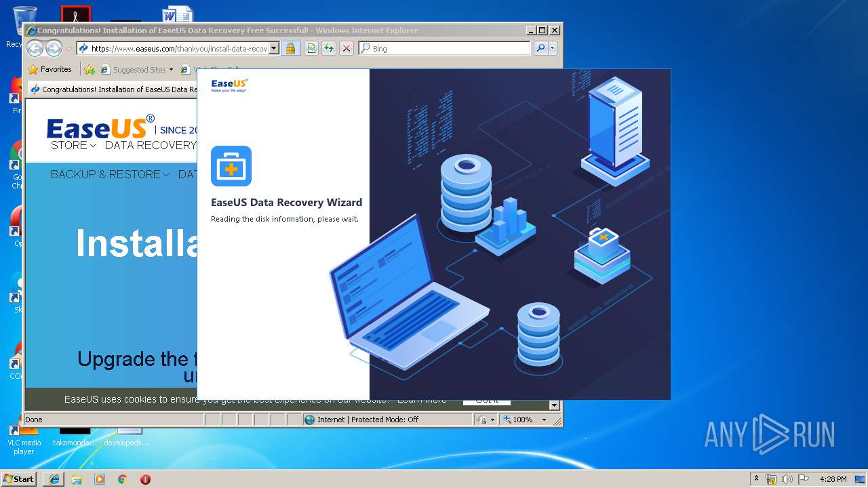Open the developeds desktop file
Image resolution: width=868 pixels, height=488 pixels.
(127, 436)
